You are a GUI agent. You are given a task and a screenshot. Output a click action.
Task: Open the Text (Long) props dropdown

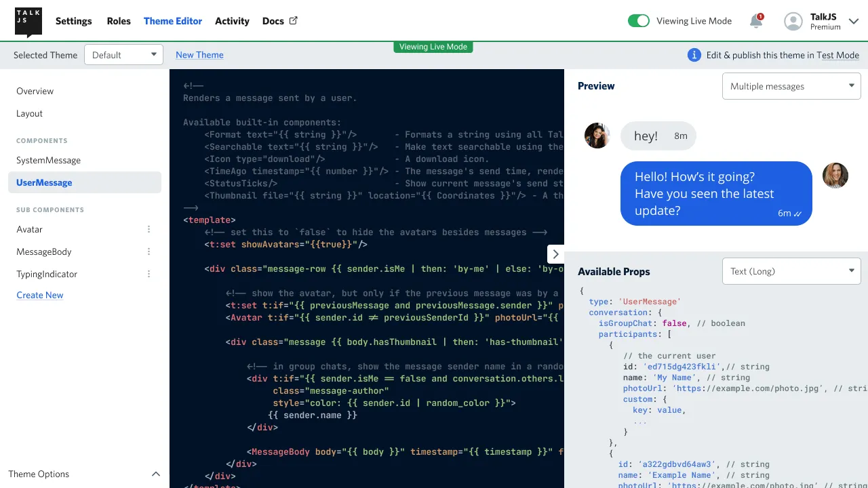click(791, 270)
